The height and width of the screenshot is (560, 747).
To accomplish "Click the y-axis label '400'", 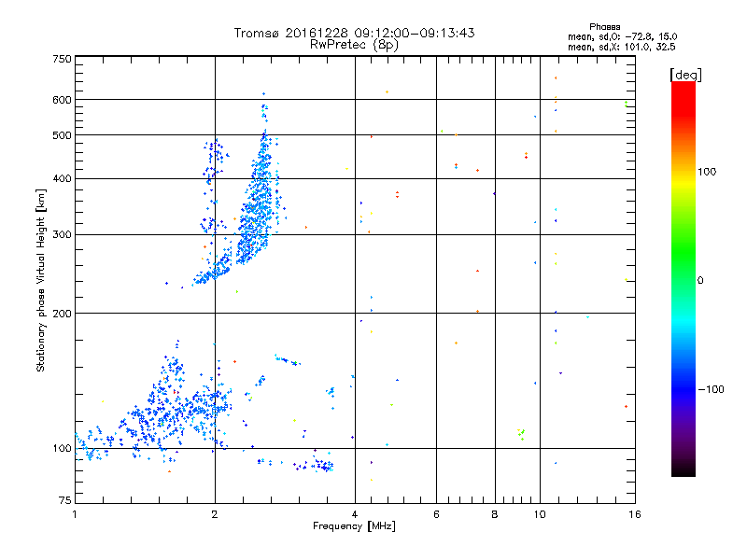I will (63, 178).
